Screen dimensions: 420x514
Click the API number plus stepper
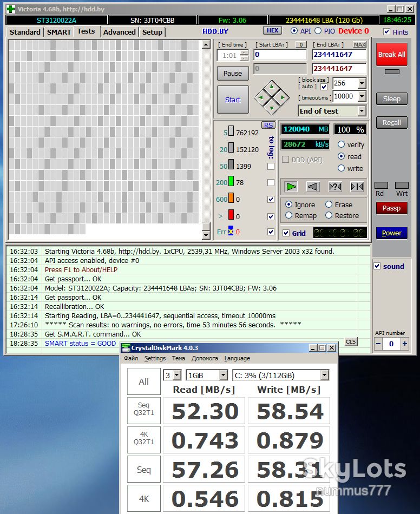(405, 344)
